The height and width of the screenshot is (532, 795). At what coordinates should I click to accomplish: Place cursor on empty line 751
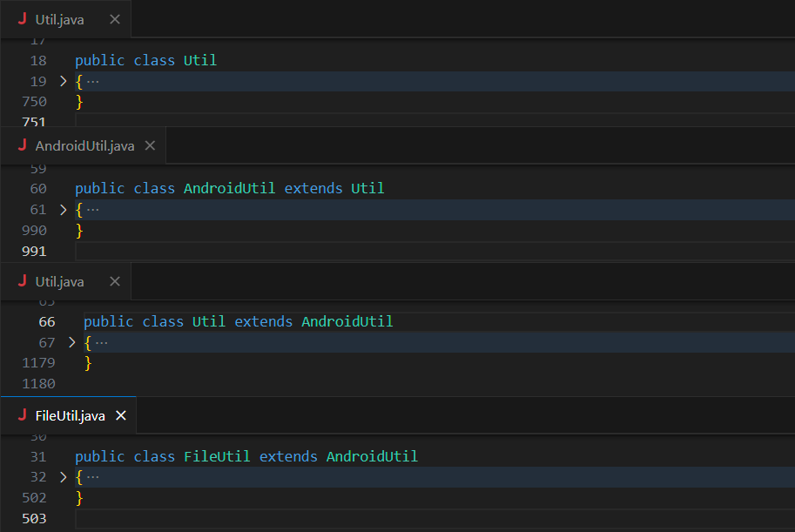tap(261, 122)
